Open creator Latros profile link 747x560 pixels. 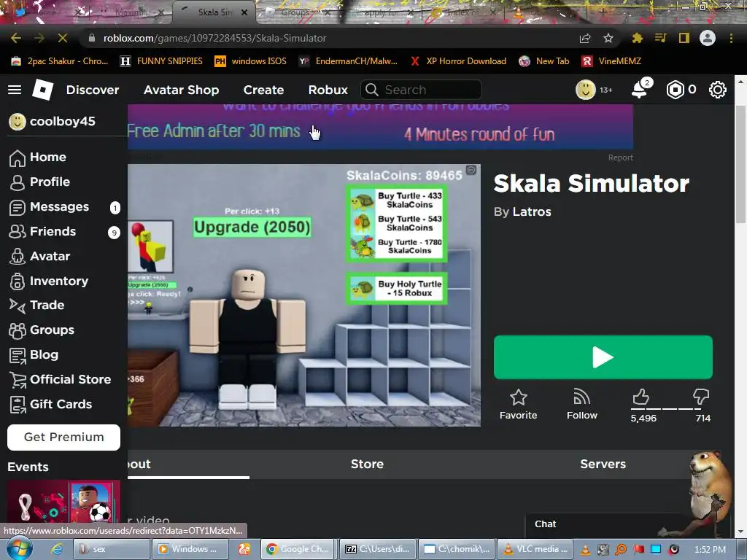(532, 212)
